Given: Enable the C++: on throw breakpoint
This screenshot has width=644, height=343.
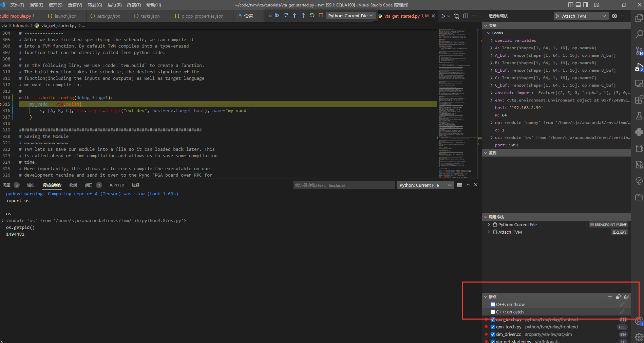Looking at the screenshot, I should pos(493,305).
